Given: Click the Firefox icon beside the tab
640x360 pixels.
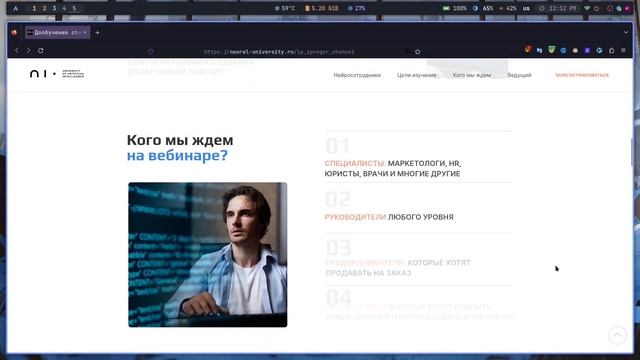Looking at the screenshot, I should pos(14,32).
